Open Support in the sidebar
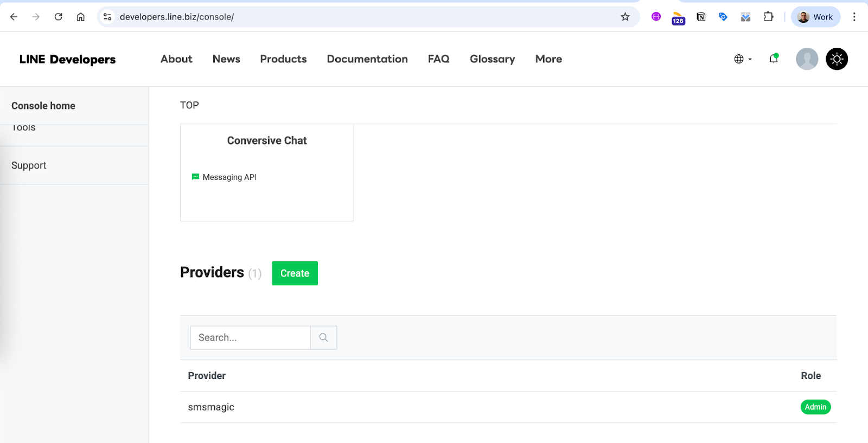The height and width of the screenshot is (443, 868). pyautogui.click(x=29, y=165)
